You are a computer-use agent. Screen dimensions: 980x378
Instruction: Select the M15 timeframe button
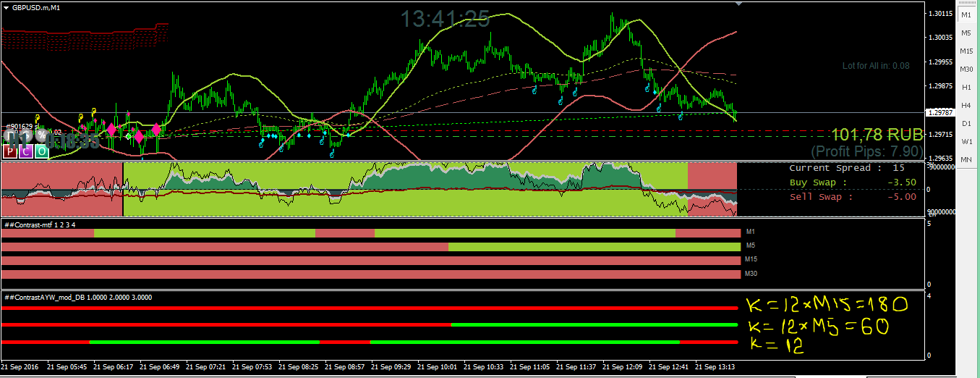pos(966,51)
